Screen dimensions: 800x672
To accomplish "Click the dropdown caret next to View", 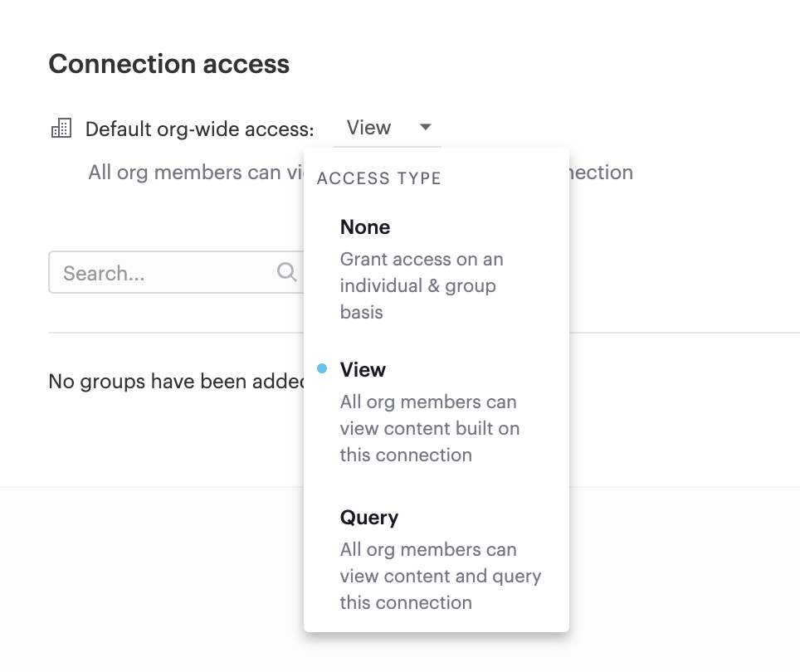I will tap(425, 127).
